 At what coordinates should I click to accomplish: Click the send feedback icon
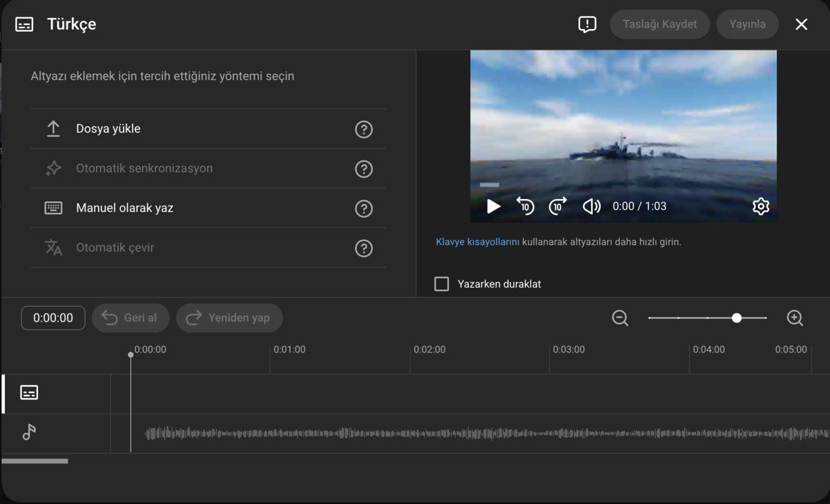tap(587, 24)
